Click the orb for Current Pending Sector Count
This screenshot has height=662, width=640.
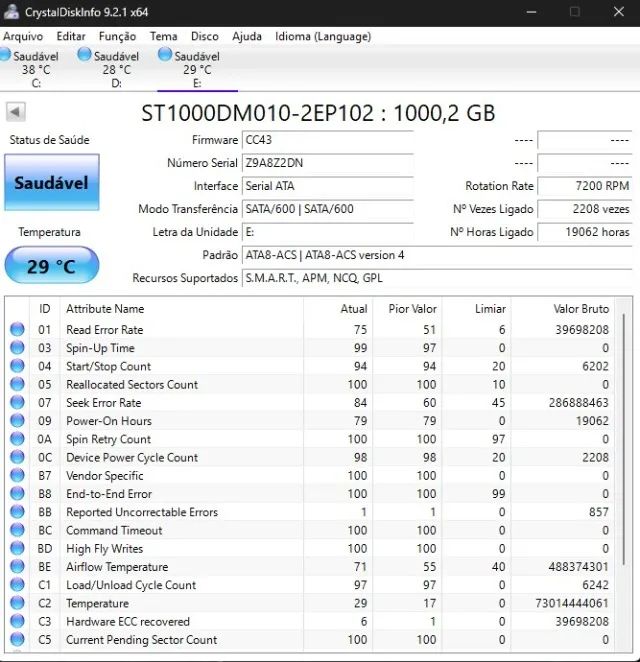(17, 639)
